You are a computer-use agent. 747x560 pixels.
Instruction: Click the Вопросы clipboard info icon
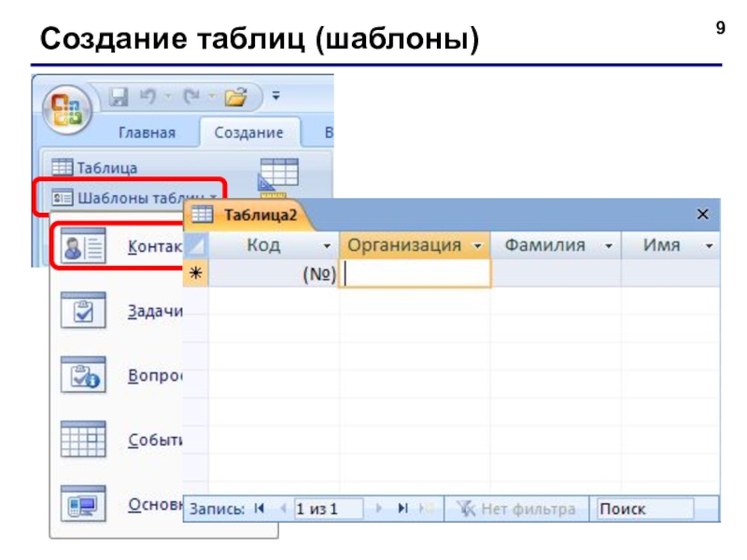[x=83, y=375]
